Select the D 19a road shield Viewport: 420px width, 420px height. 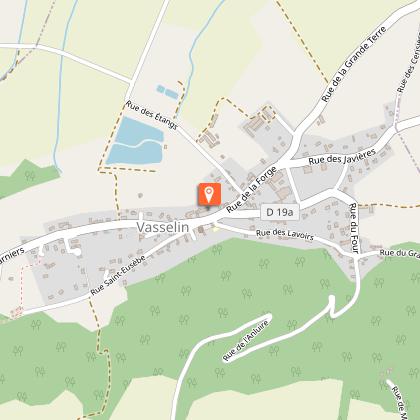tap(280, 212)
